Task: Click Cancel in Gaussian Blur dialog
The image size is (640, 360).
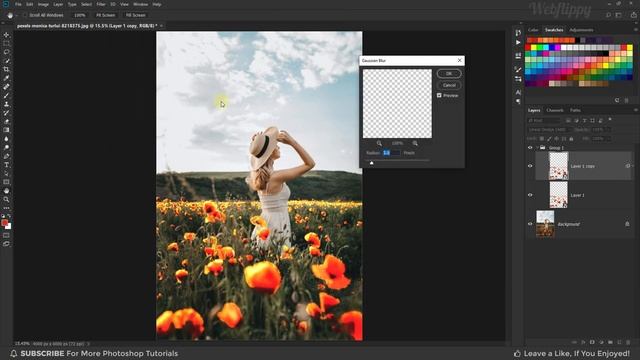Action: [449, 85]
